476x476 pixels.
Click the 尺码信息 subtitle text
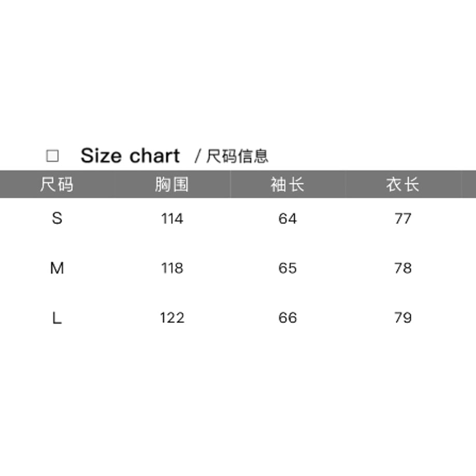point(237,156)
